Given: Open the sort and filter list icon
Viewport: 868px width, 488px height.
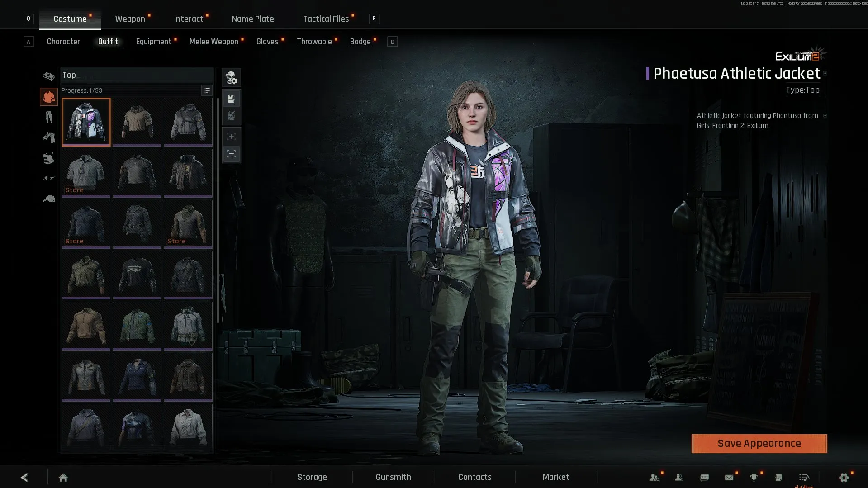Looking at the screenshot, I should [207, 90].
